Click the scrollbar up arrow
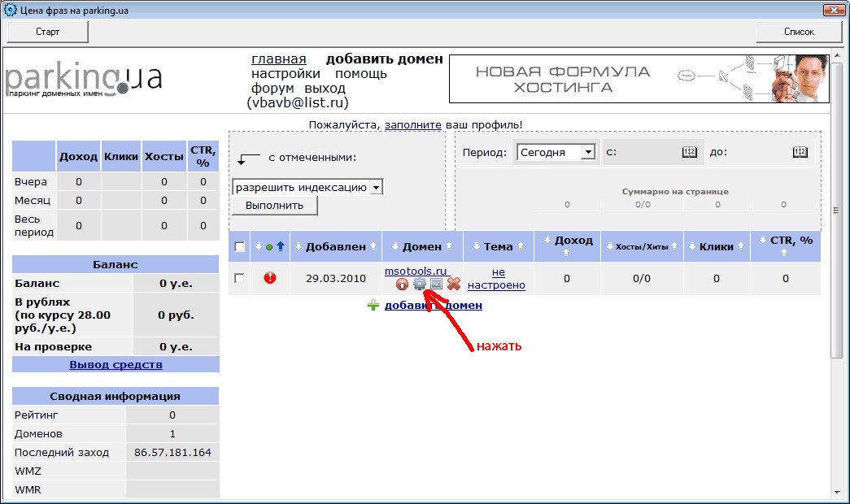Screen dimensions: 850x504 click(x=836, y=55)
